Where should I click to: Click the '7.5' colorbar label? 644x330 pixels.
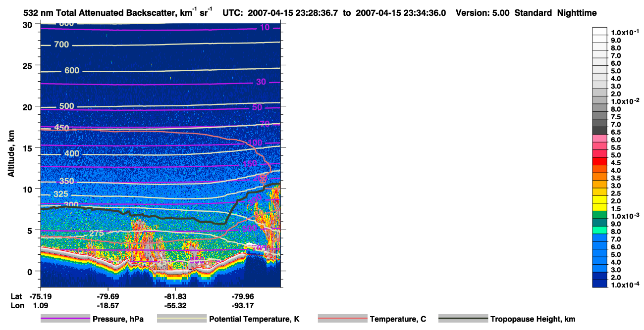616,117
